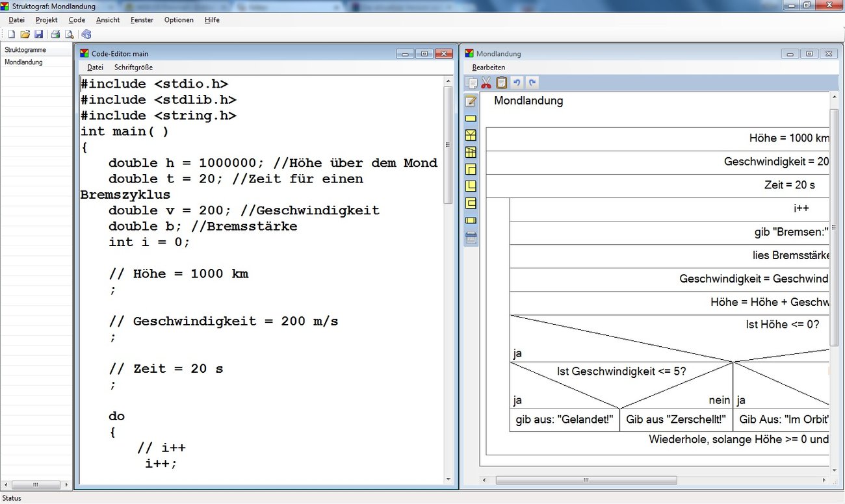
Task: Click the "Ist Höhe <= 0?" condition block
Action: [x=782, y=324]
